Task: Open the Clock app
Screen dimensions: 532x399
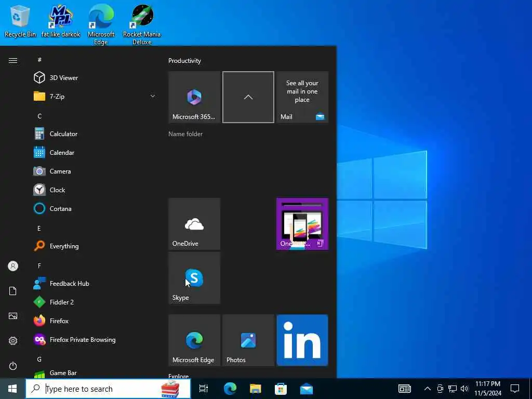Action: pos(95,190)
